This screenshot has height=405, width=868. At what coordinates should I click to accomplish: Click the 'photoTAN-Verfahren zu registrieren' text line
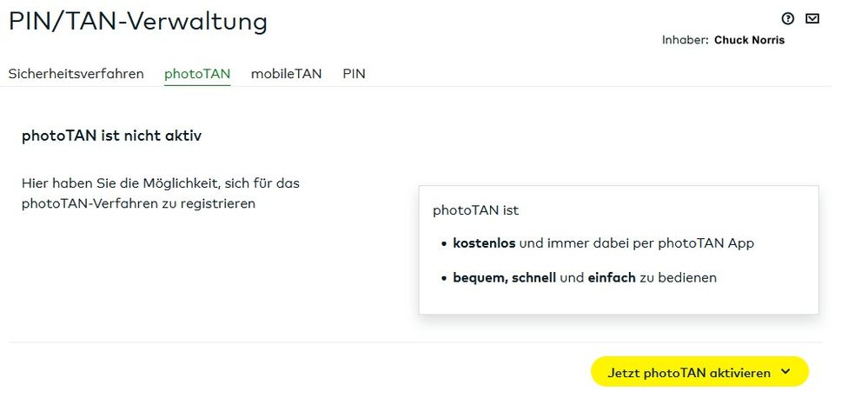(x=138, y=204)
